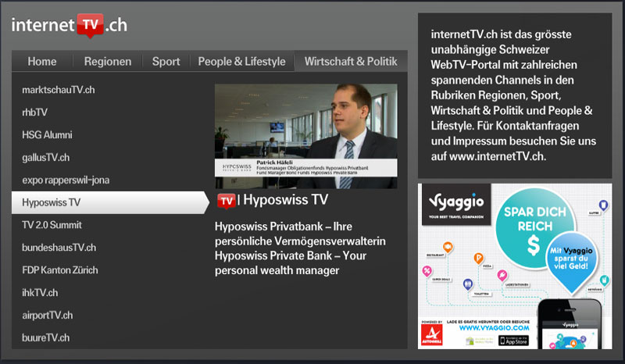Screen dimensions: 625x364
Task: Open FDP Kanton Zürich channel
Action: click(60, 270)
